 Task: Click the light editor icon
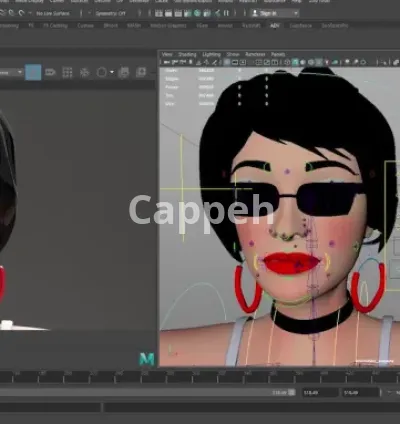[217, 13]
